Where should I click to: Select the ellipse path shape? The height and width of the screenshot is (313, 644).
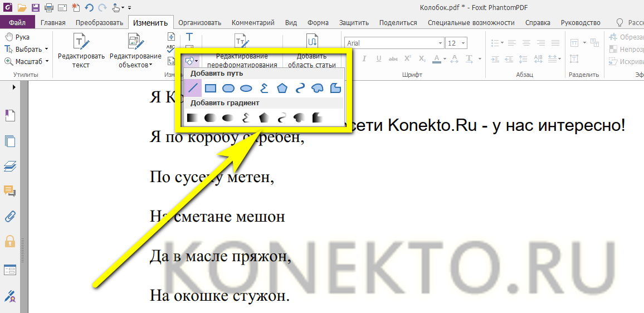pyautogui.click(x=246, y=88)
